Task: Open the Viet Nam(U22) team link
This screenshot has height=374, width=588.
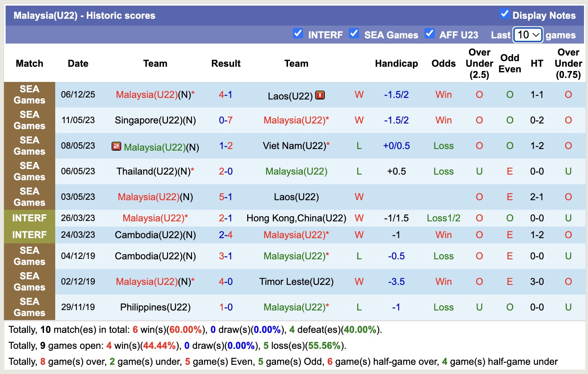Action: click(x=294, y=146)
